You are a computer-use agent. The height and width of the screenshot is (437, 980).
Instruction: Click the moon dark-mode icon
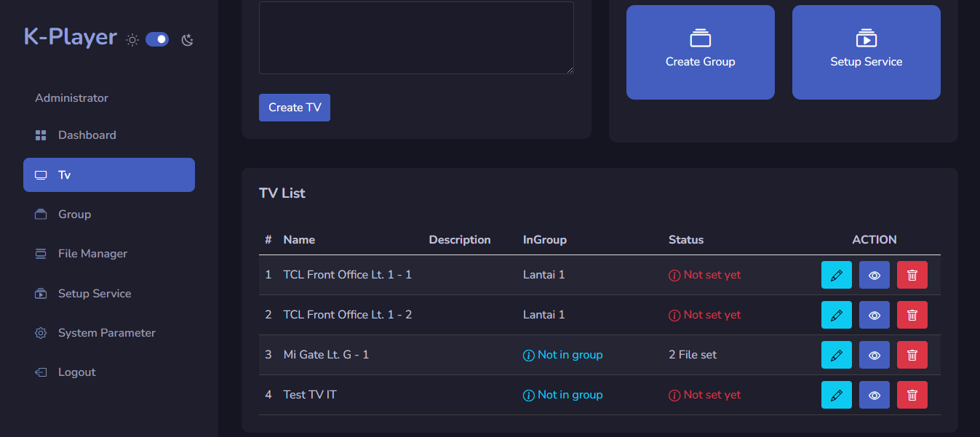coord(188,40)
